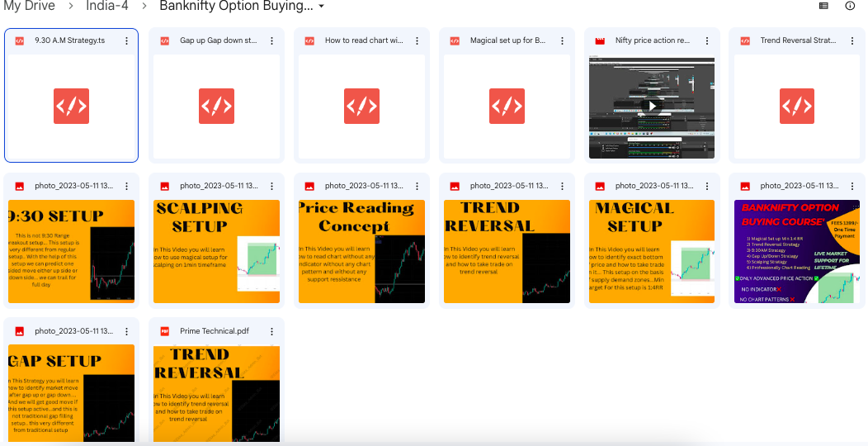Go to My Drive breadcrumb

point(29,7)
